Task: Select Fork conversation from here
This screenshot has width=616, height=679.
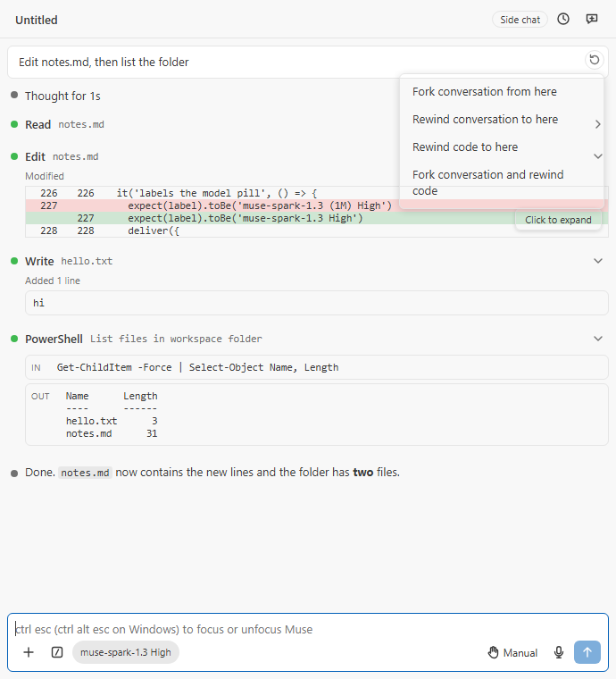Action: [502, 91]
